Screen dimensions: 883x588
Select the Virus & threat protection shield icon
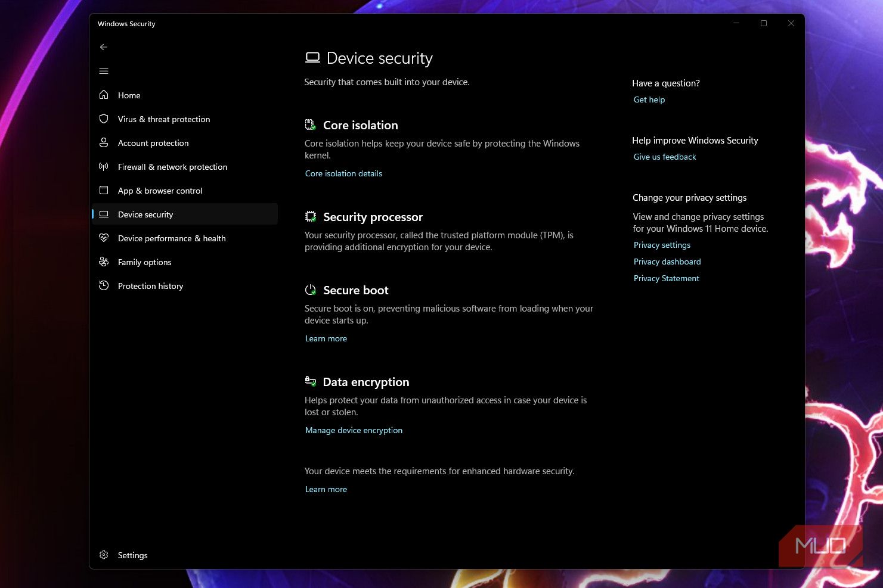point(104,119)
